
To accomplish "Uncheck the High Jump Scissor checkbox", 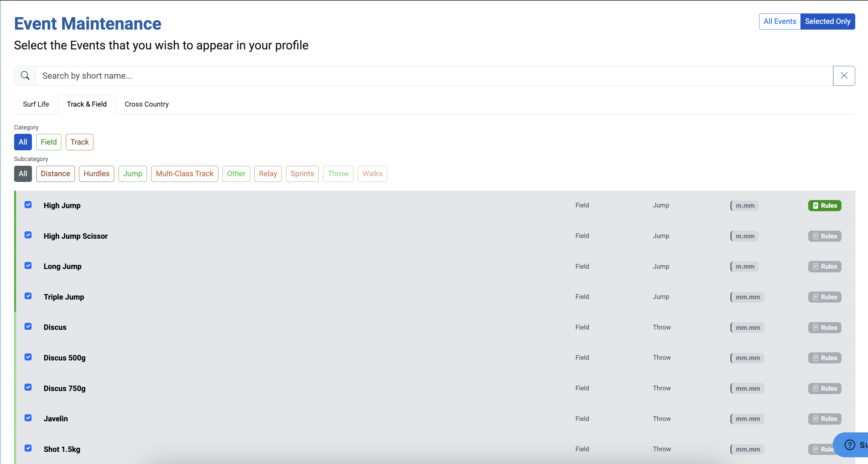I will click(x=28, y=235).
